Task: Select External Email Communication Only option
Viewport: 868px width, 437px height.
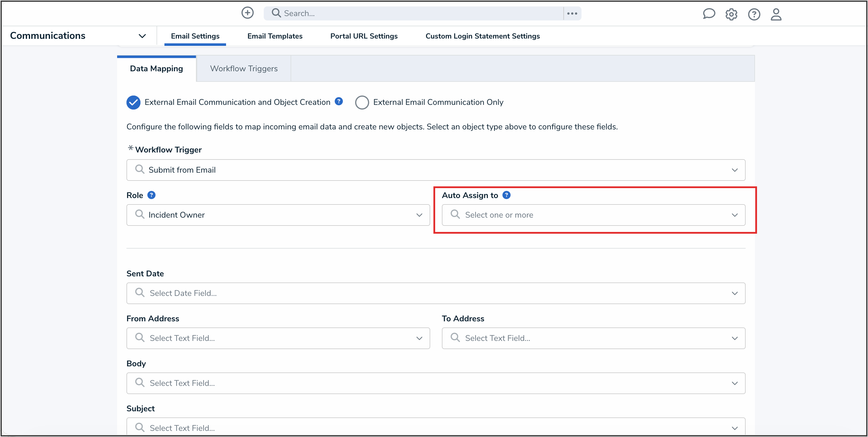Action: tap(362, 103)
